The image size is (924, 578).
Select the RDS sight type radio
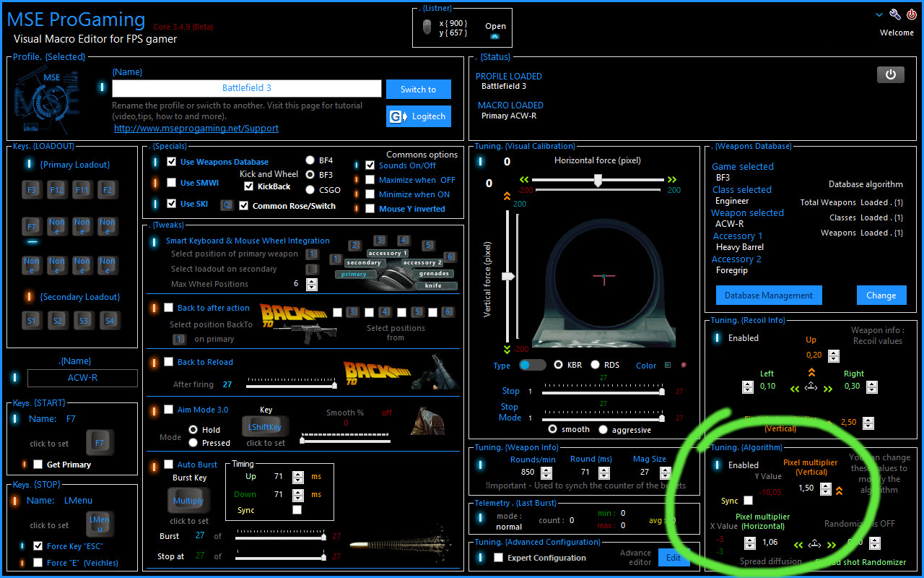[596, 365]
